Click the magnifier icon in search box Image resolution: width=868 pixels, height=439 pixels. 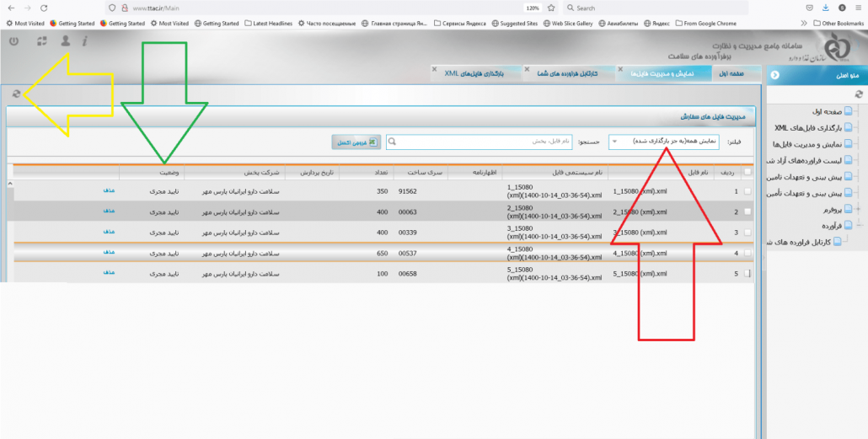(x=393, y=142)
